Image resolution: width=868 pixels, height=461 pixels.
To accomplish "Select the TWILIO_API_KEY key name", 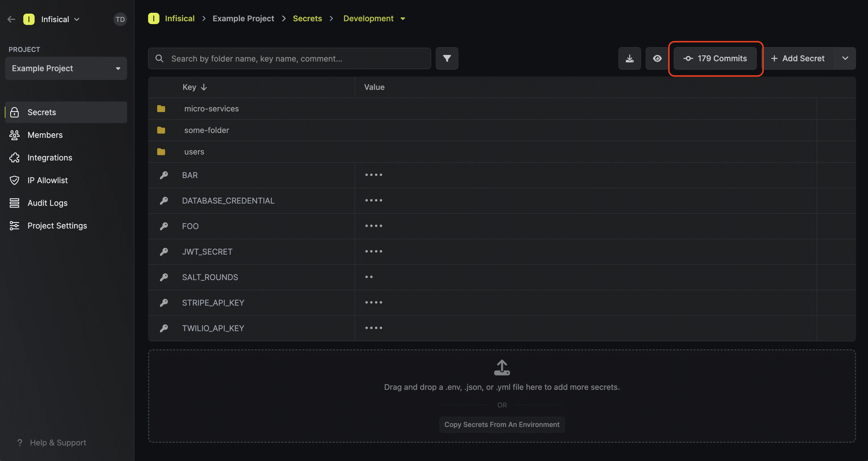I will [x=213, y=328].
